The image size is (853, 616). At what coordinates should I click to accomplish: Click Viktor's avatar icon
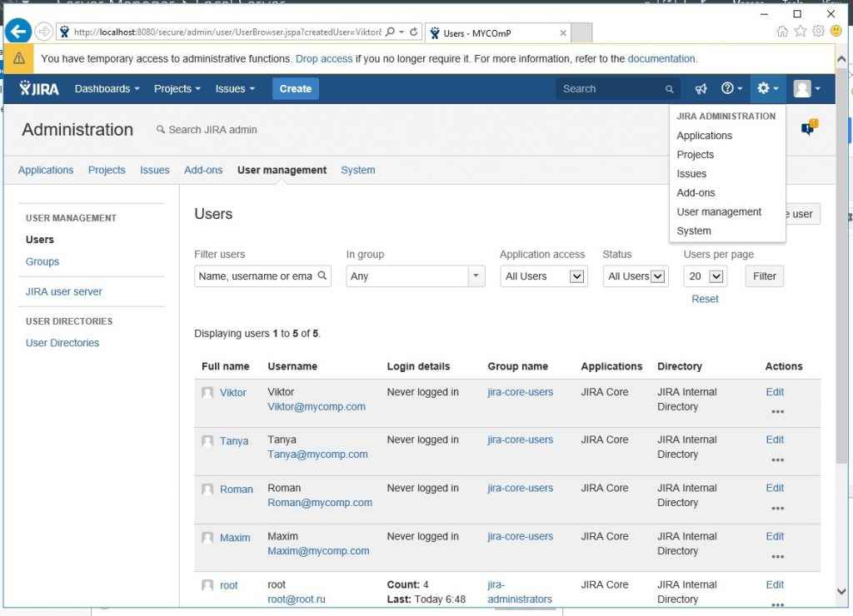click(207, 393)
